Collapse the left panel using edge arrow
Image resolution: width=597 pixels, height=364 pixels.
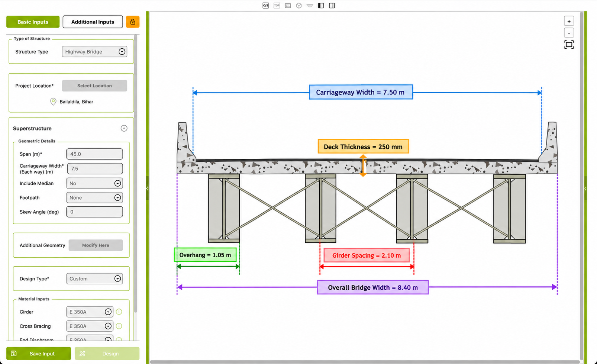pos(147,189)
